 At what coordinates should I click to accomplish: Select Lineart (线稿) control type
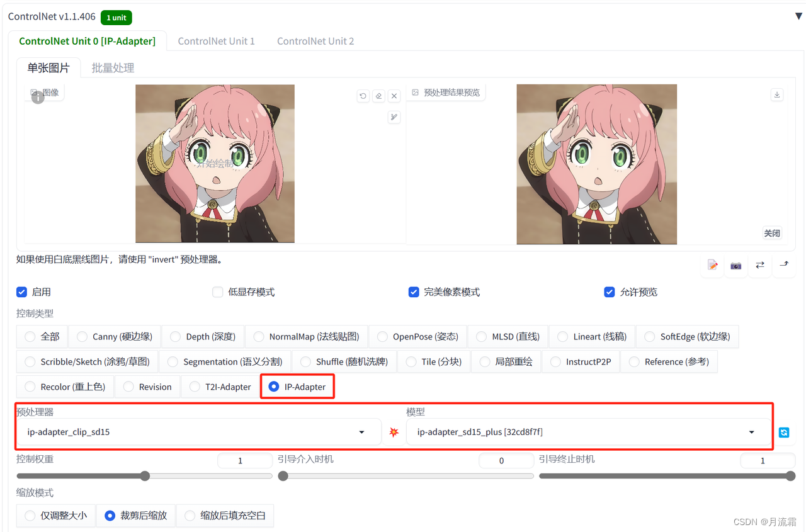click(x=591, y=337)
